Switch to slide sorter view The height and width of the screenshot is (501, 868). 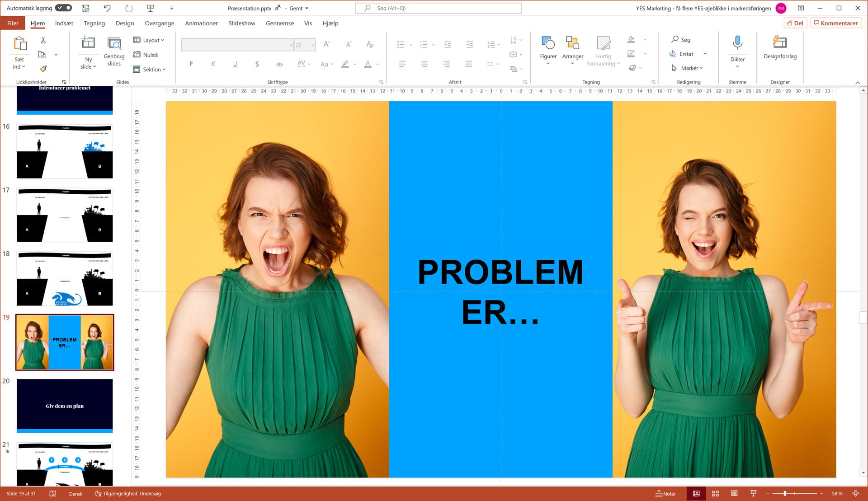715,493
